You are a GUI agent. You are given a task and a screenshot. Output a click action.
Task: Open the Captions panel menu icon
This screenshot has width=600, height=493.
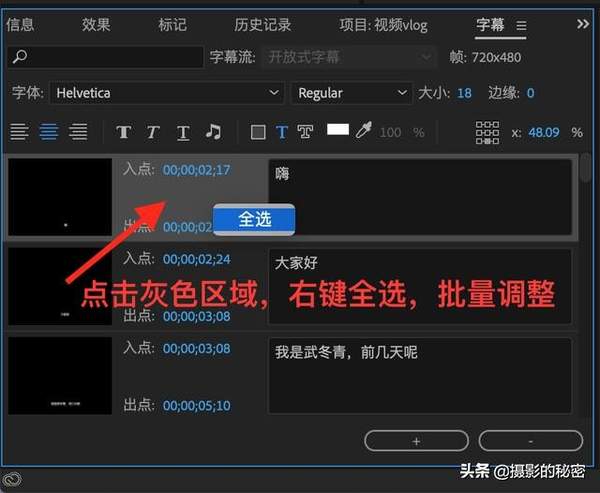pyautogui.click(x=521, y=26)
